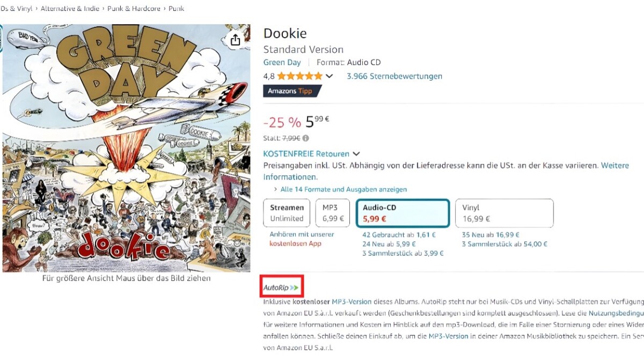Screen dimensions: 644x362
Task: Click the five-star rating icons
Action: (x=299, y=76)
